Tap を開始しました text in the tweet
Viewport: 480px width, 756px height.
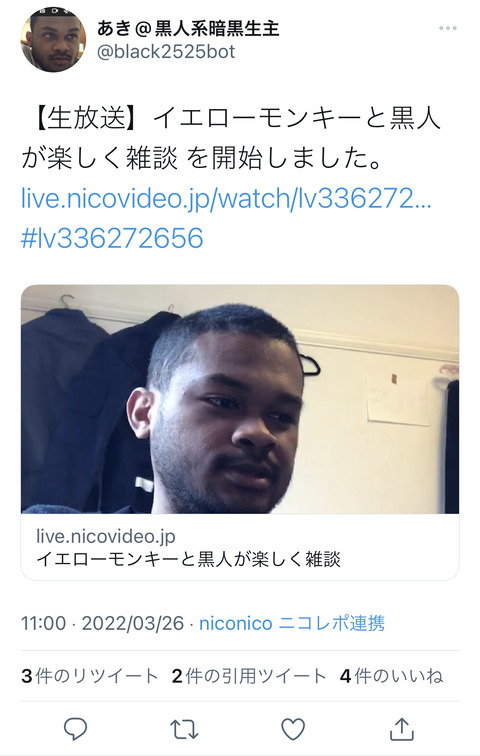click(x=284, y=158)
